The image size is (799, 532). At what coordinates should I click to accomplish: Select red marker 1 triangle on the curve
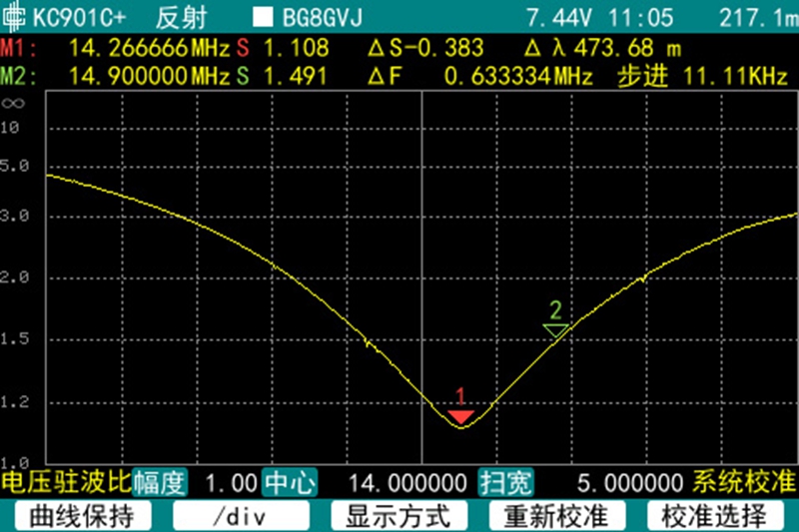click(x=460, y=414)
